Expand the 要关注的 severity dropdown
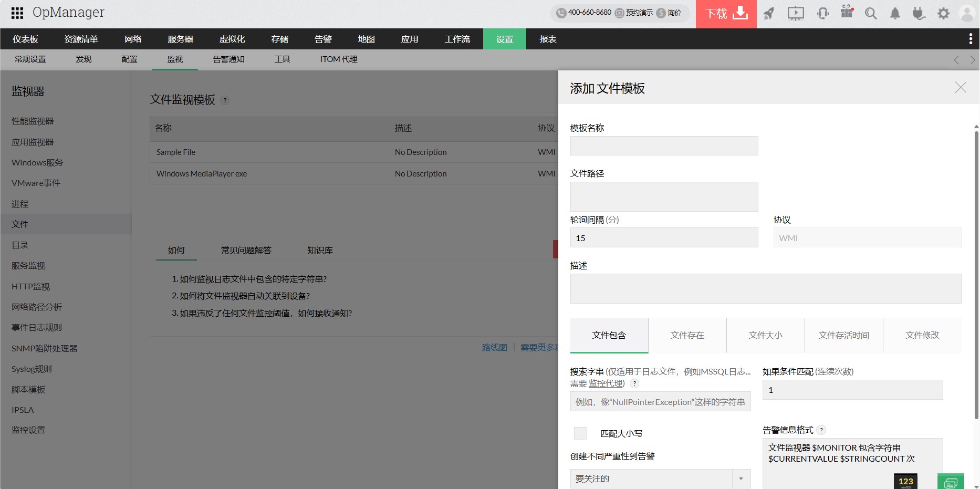The height and width of the screenshot is (489, 980). (660, 478)
